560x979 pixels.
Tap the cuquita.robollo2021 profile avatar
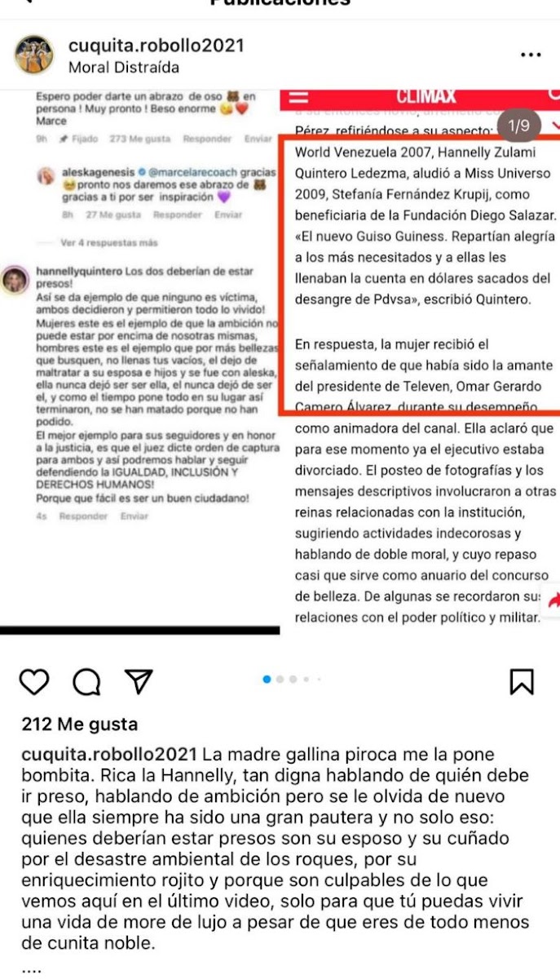point(35,55)
